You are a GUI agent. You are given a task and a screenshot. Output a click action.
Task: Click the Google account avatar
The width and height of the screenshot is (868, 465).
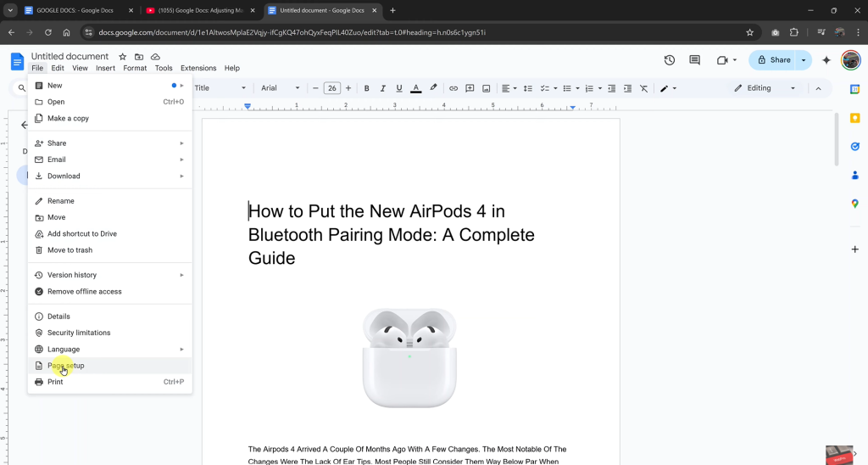pyautogui.click(x=851, y=60)
